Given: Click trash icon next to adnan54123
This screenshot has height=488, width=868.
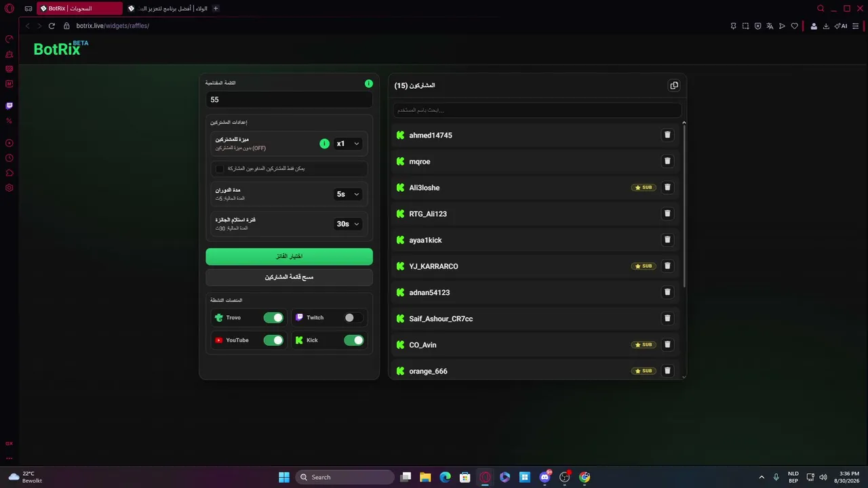Looking at the screenshot, I should tap(667, 292).
